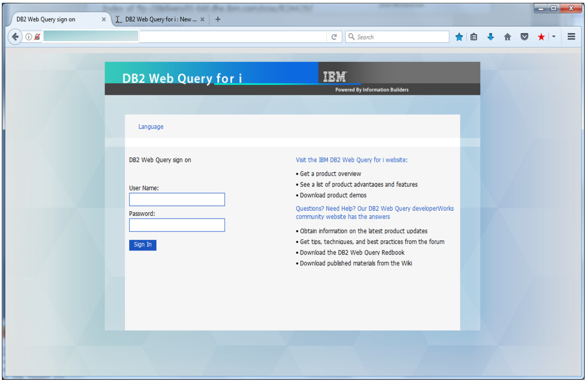Show the bookmarks sidebar library icon
Viewport: 588px width, 384px height.
(474, 37)
